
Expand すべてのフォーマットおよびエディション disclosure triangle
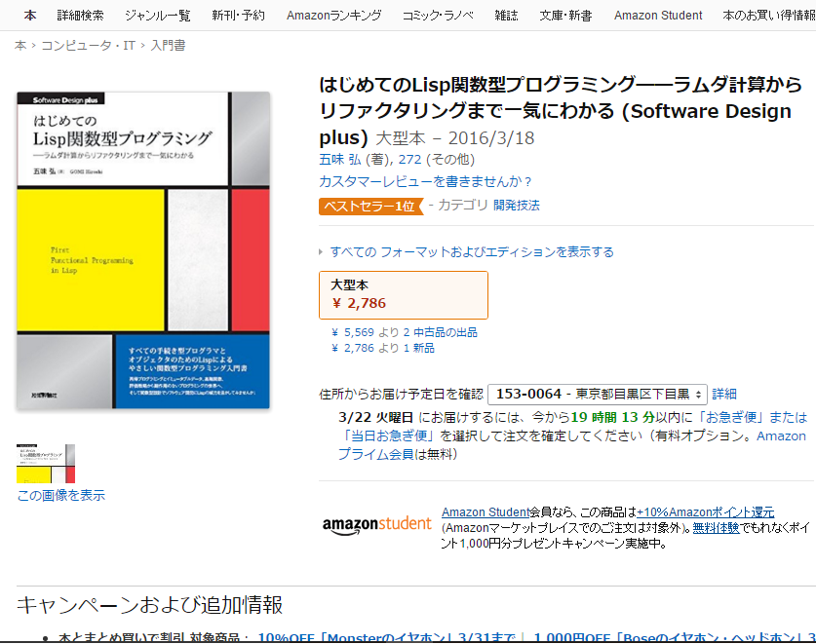323,252
